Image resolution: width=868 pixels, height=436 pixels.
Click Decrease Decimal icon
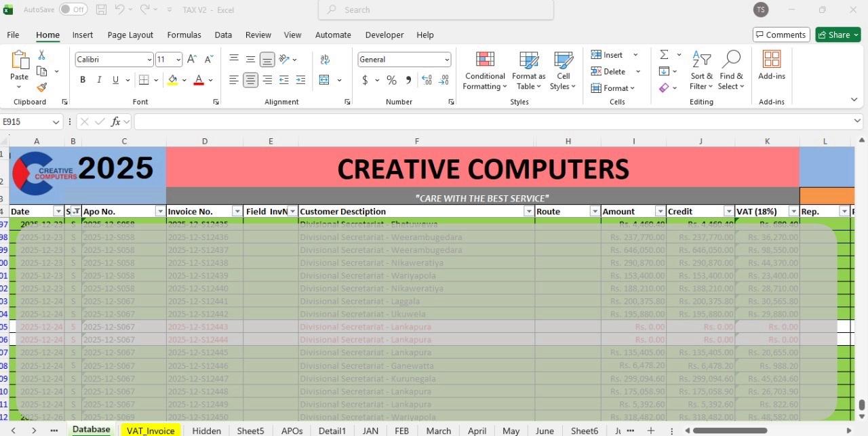(444, 80)
